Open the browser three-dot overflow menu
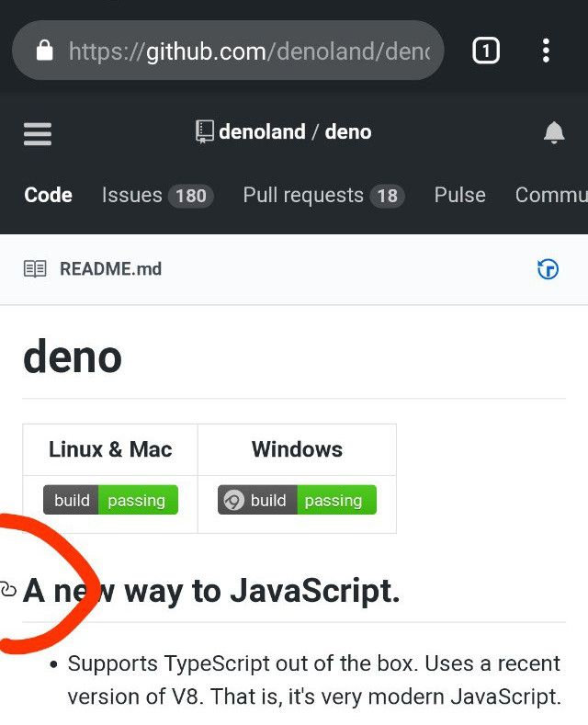This screenshot has width=588, height=725. pos(546,51)
